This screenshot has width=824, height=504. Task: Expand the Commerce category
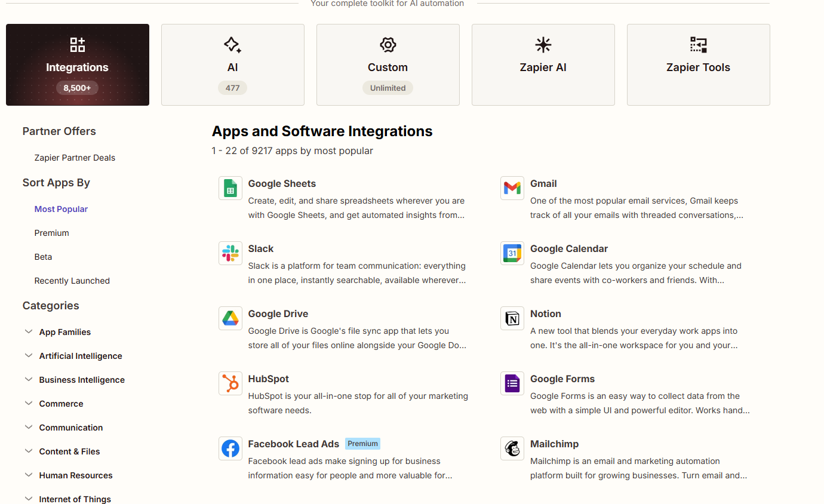pyautogui.click(x=61, y=404)
